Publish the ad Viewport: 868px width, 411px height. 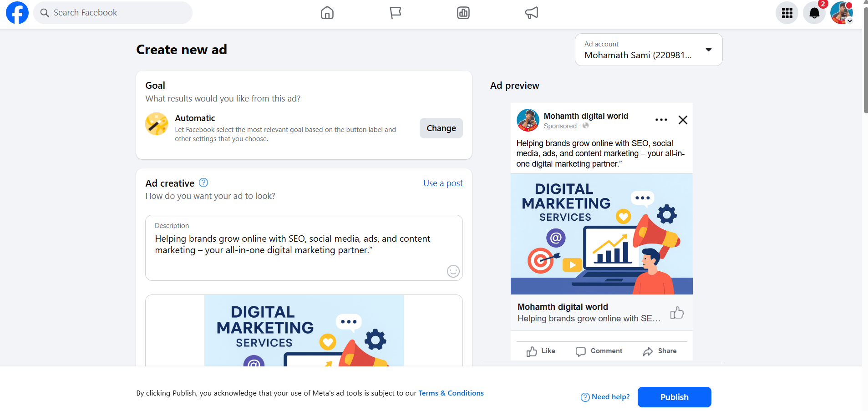point(674,397)
